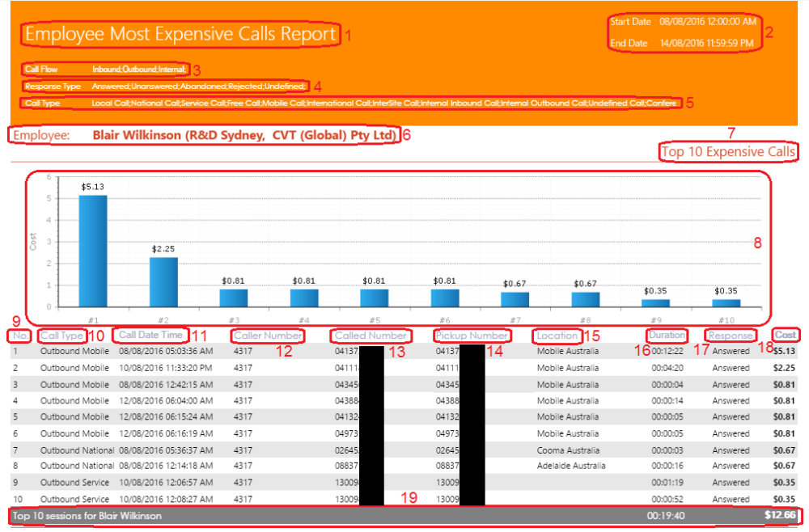Select date cell 10/08/2016 12:08:27 AM

pyautogui.click(x=166, y=499)
